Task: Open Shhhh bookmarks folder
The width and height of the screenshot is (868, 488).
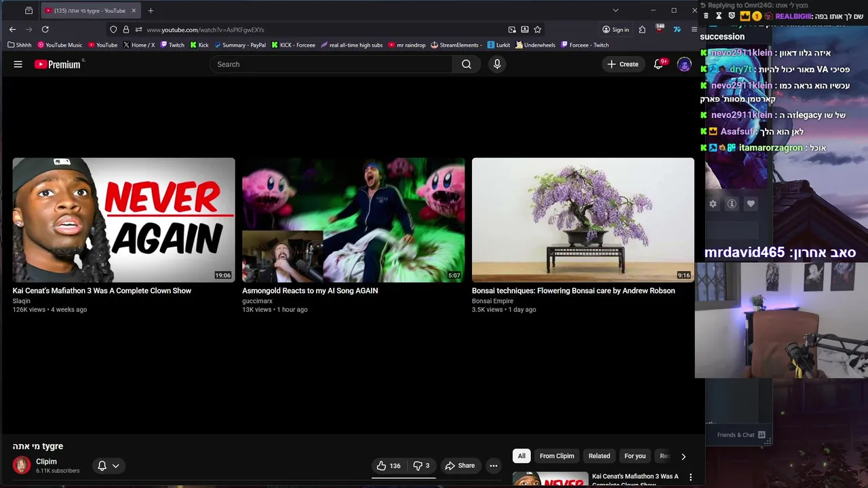Action: (20, 45)
